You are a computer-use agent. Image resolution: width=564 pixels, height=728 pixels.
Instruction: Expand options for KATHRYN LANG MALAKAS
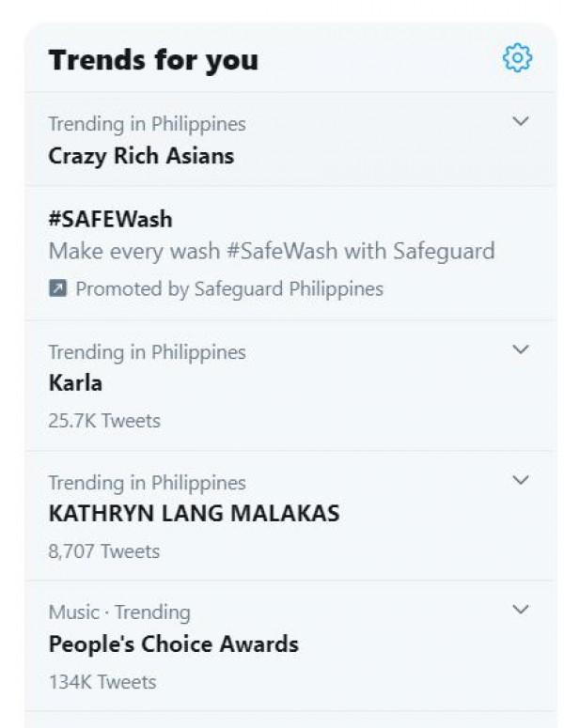point(521,480)
